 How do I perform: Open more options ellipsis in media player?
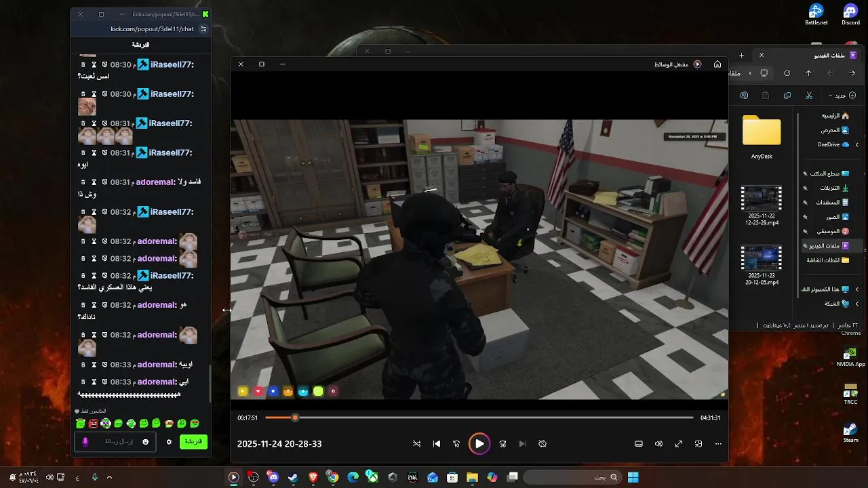[x=718, y=444]
